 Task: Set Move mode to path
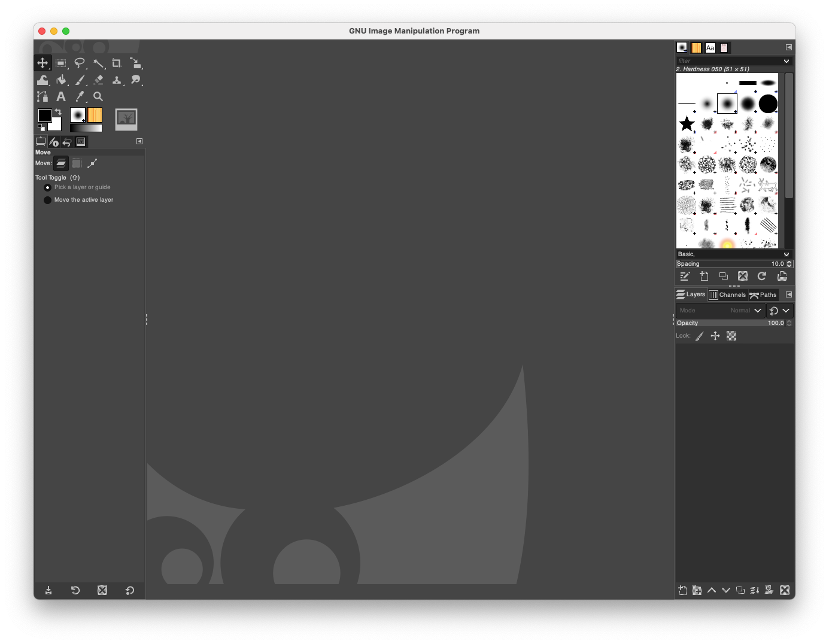click(92, 163)
